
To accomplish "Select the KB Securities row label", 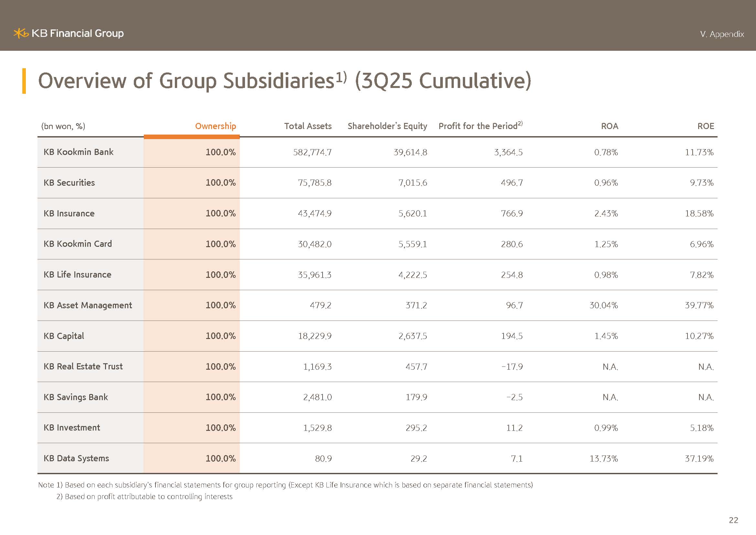I will 69,182.
